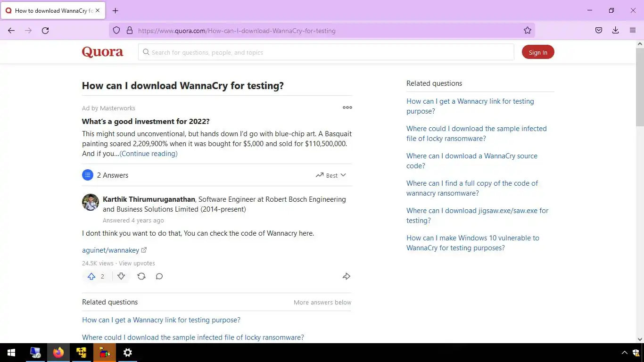Bookmark this page with the star icon
The width and height of the screenshot is (644, 362).
[x=528, y=31]
